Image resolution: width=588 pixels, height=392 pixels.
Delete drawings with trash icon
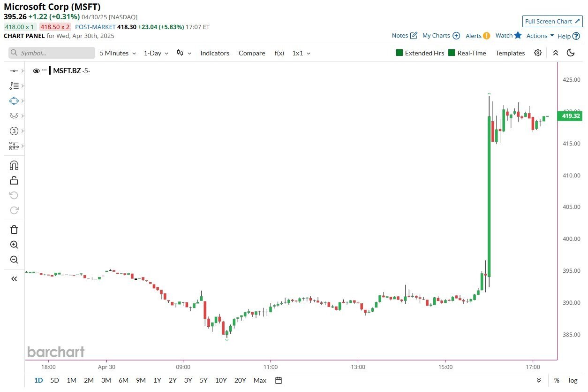[14, 230]
